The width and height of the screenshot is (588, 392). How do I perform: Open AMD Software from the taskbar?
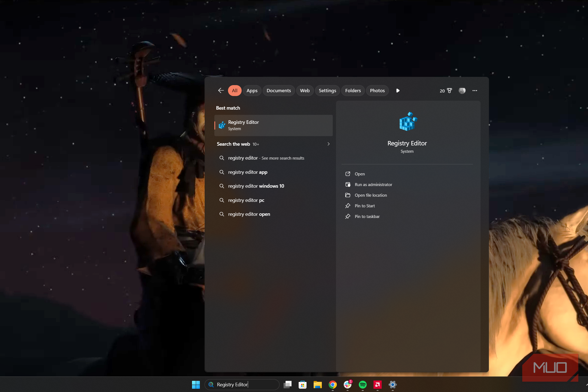coord(377,385)
